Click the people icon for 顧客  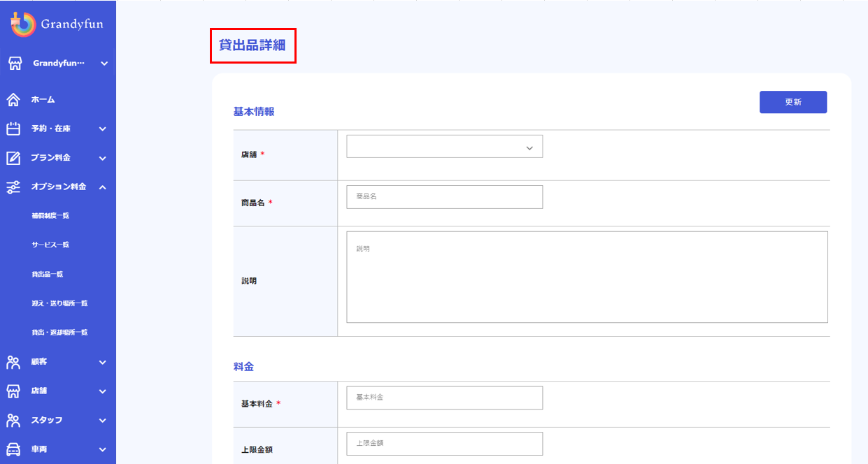[13, 362]
